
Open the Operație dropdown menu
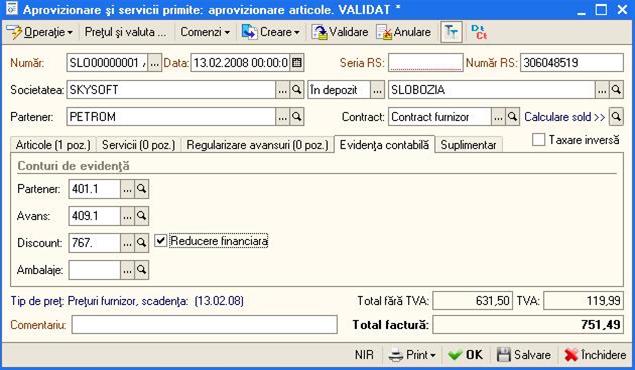coord(41,32)
